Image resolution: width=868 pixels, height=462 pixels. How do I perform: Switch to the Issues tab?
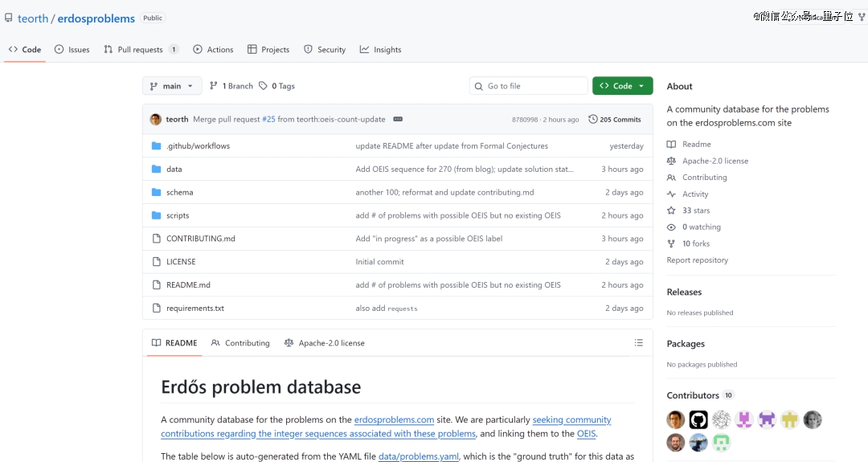[x=72, y=50]
